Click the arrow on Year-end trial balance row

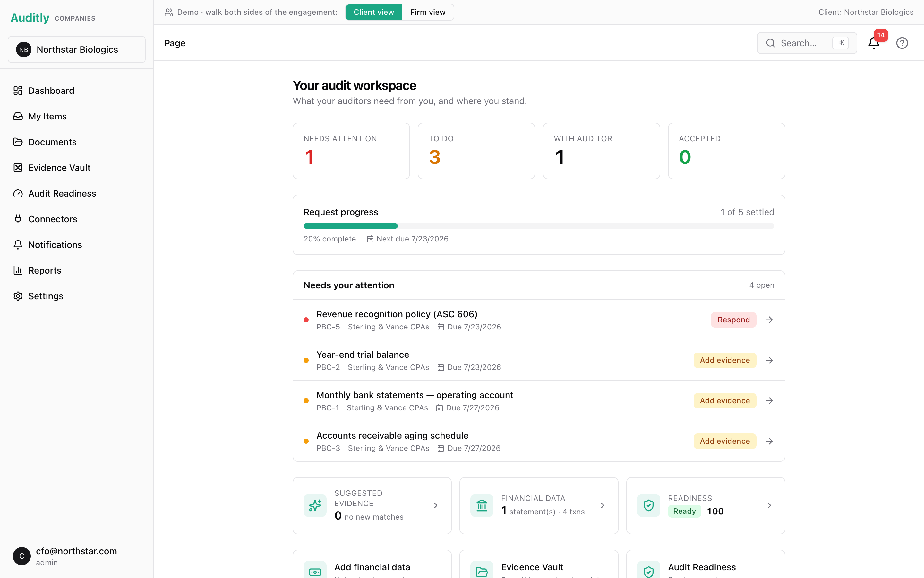(769, 360)
